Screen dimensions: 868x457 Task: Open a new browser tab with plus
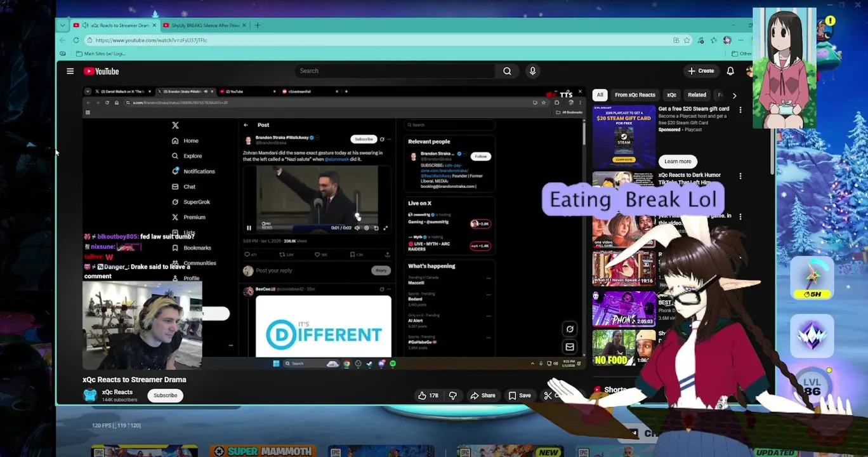tap(257, 25)
